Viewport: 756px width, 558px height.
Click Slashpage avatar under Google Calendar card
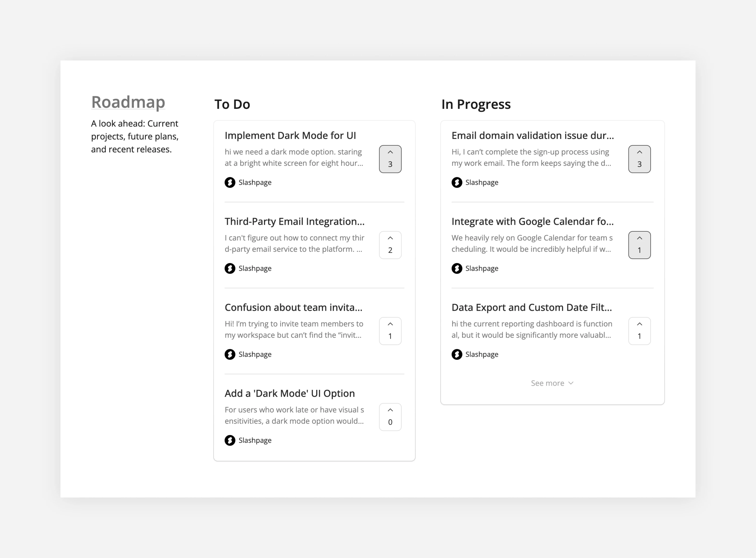pos(457,268)
